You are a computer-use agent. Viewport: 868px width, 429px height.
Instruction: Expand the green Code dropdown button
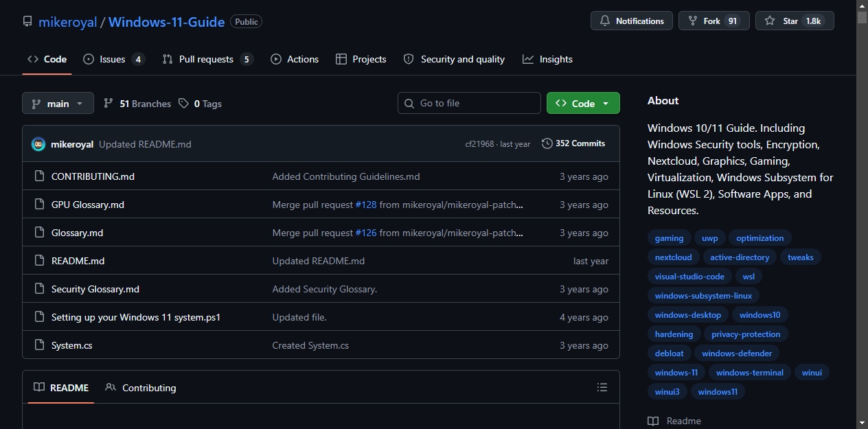pos(583,103)
